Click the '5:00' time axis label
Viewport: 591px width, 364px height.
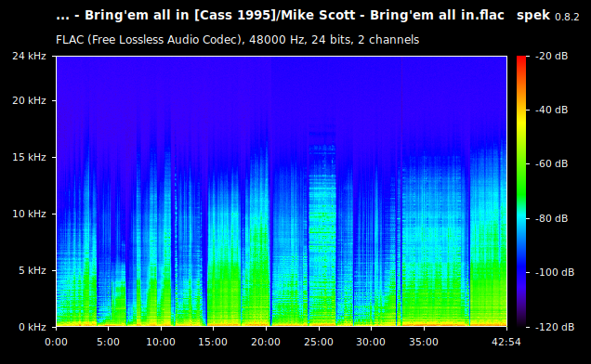(108, 342)
